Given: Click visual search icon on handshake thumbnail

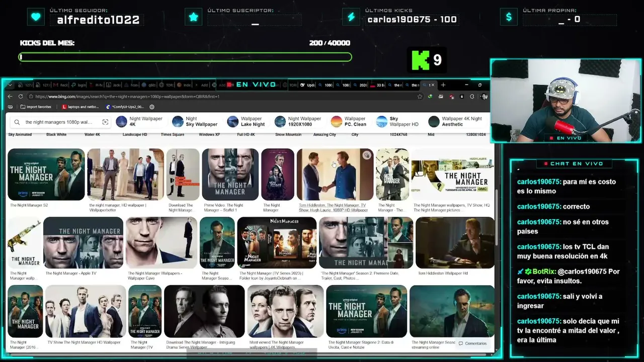Looking at the screenshot, I should click(366, 156).
